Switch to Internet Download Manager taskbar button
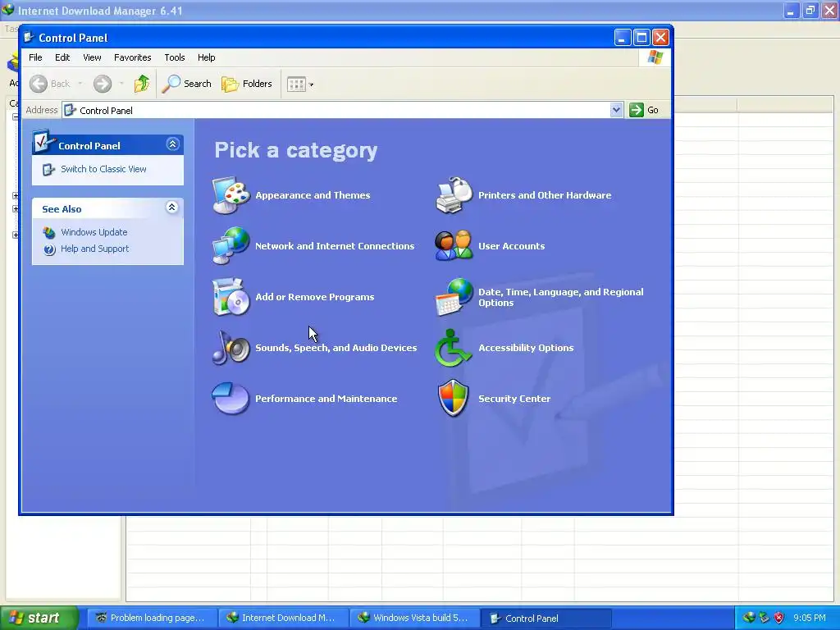The width and height of the screenshot is (840, 630). (x=283, y=618)
